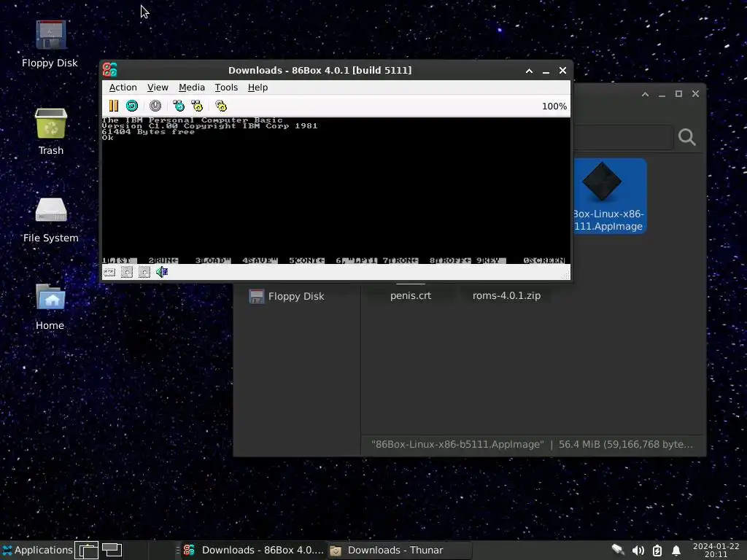Click the cassette icon in 86Box status bar

tap(109, 272)
